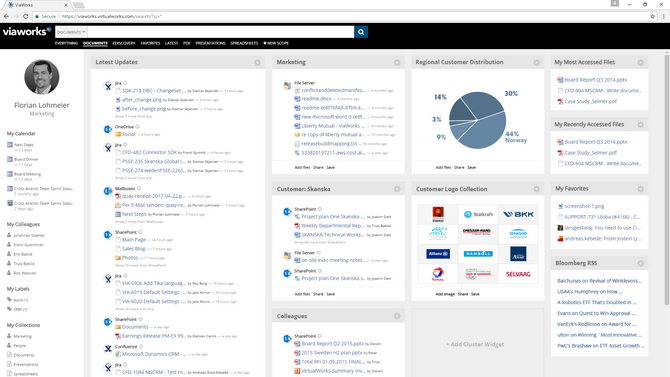Select the PRESENTATIONS scope tab
This screenshot has width=670, height=377.
pyautogui.click(x=210, y=43)
